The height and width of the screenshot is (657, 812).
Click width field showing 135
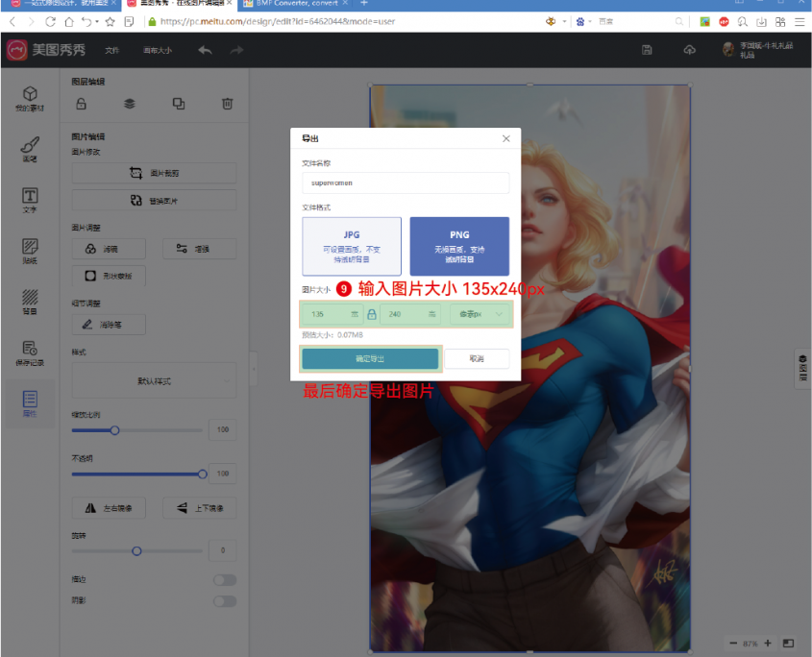[x=332, y=314]
